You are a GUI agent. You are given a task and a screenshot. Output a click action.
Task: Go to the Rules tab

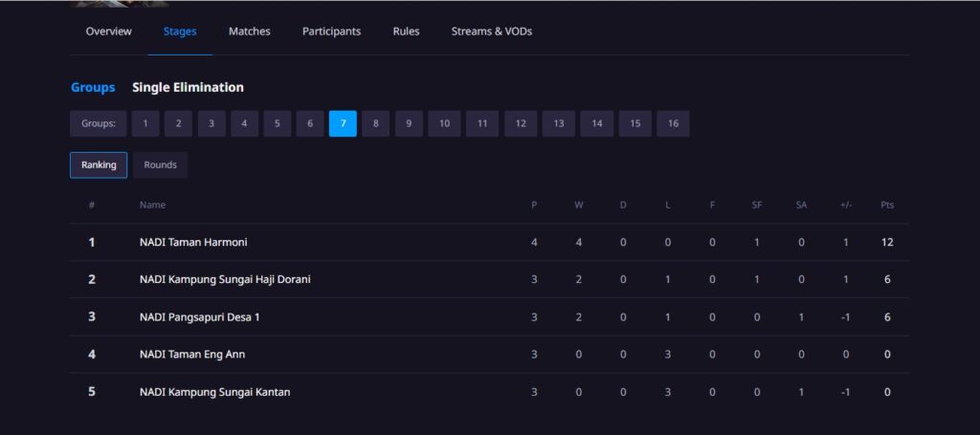tap(406, 32)
